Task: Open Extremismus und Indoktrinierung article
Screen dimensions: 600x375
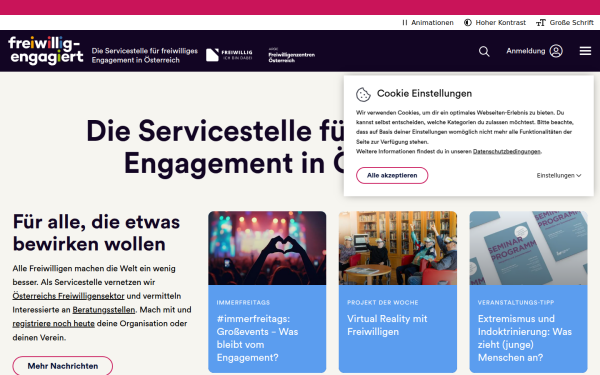Action: coord(525,338)
